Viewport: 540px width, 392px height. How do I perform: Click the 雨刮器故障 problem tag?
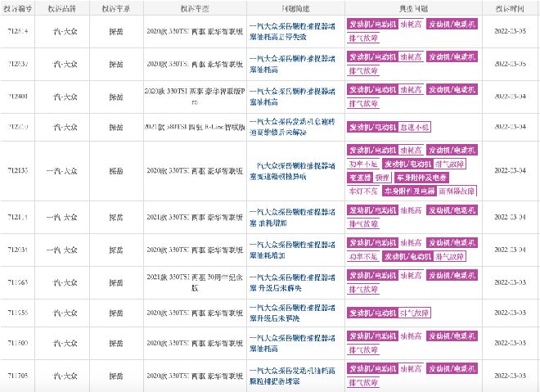(457, 191)
